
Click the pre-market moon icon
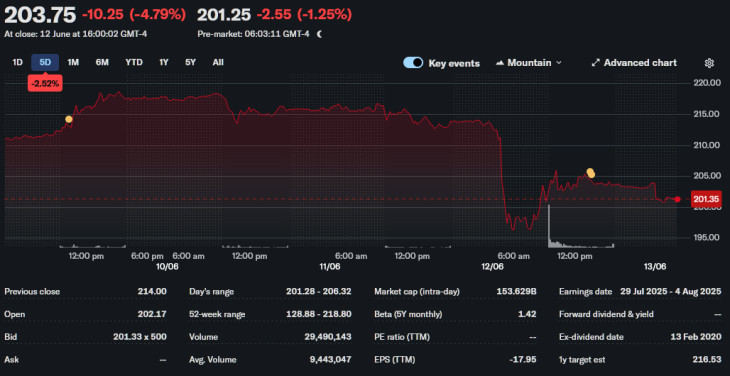tap(319, 34)
